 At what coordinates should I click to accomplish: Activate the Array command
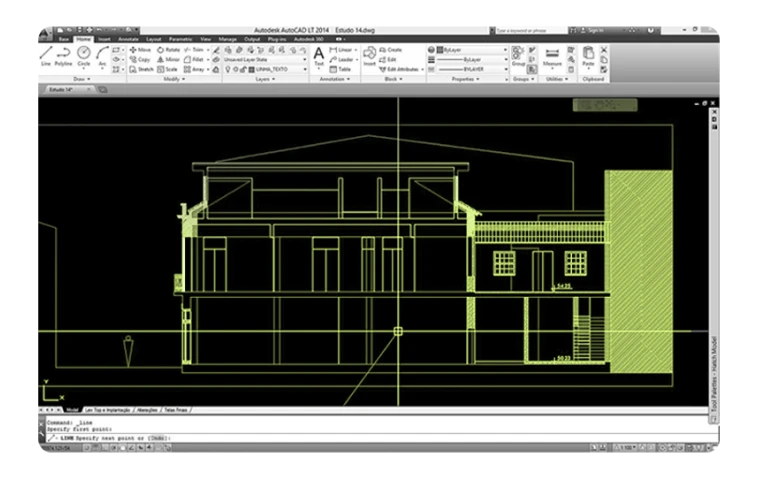(194, 69)
